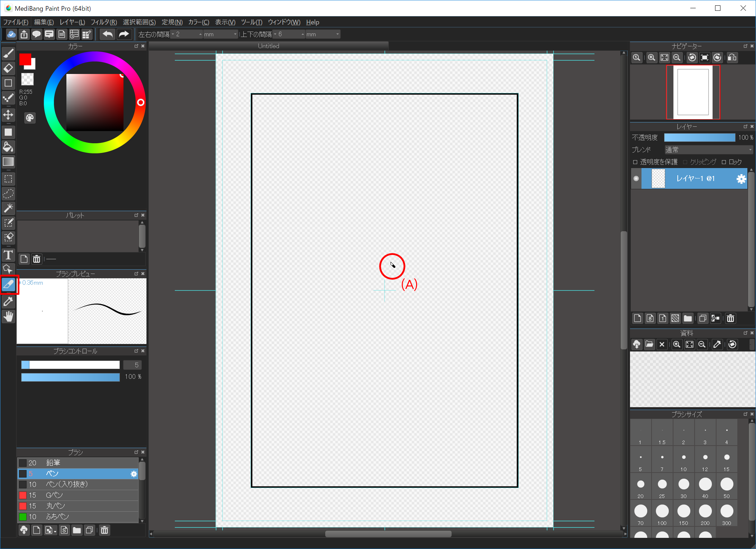
Task: Click the brush opacity slider at 100 %
Action: 70,377
